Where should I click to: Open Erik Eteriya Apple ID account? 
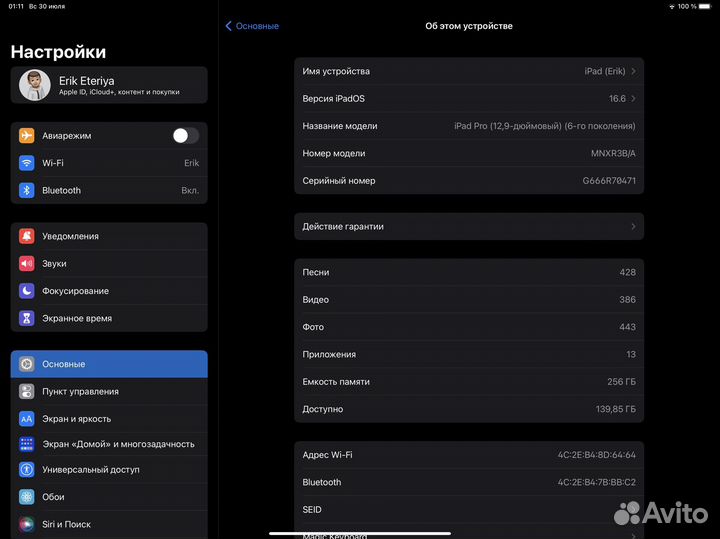pyautogui.click(x=109, y=85)
